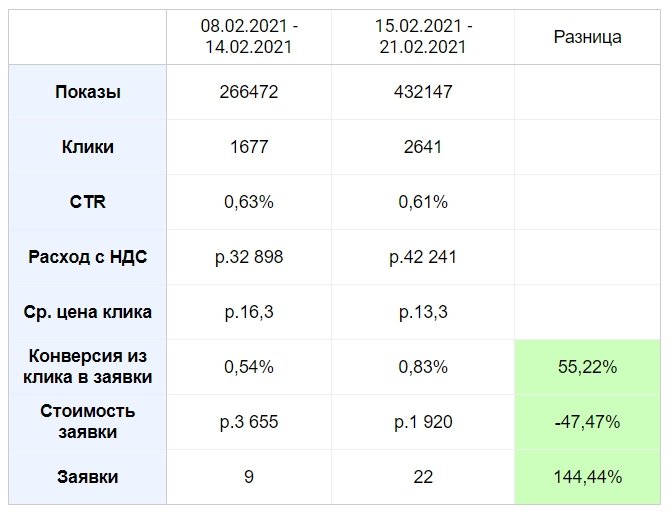The image size is (670, 514).
Task: Select the р.32 898 spend cell
Action: (249, 257)
